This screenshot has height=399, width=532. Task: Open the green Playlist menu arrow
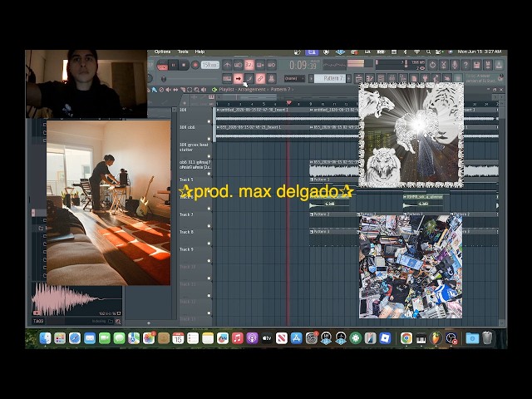[214, 90]
